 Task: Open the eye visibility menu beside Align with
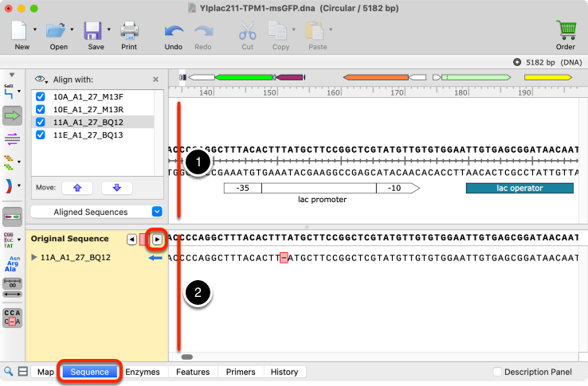pyautogui.click(x=41, y=80)
